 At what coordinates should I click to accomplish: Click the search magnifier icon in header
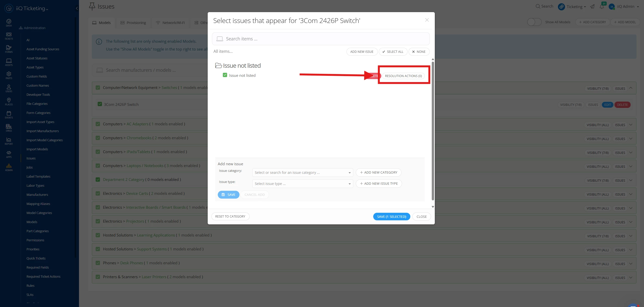coord(538,6)
